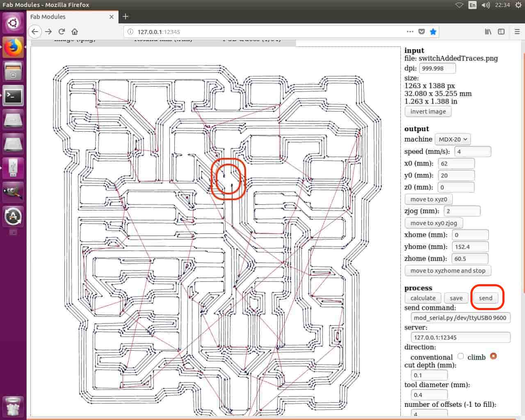525x420 pixels.
Task: Open Firefox Library panel
Action: tap(488, 32)
